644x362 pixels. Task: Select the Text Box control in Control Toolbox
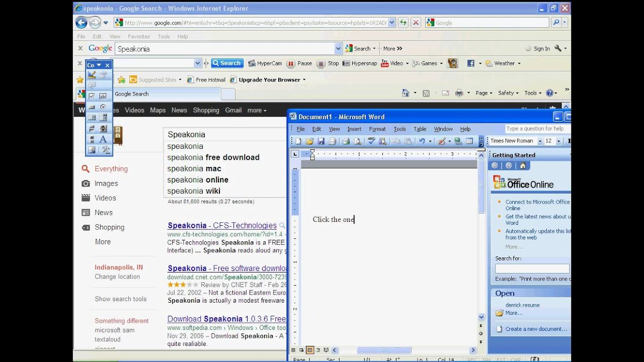click(x=103, y=96)
